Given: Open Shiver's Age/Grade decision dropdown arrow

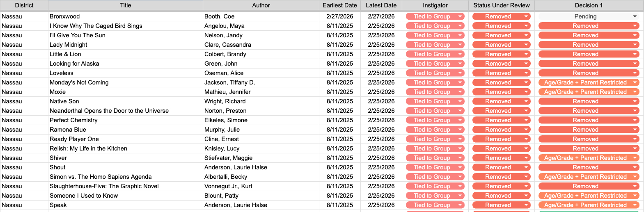Looking at the screenshot, I should click(635, 158).
